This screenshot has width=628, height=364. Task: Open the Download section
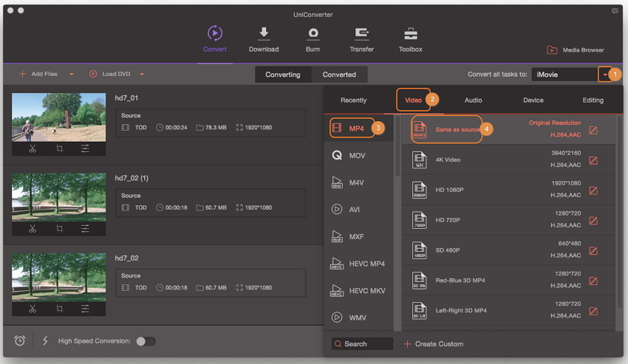(263, 39)
